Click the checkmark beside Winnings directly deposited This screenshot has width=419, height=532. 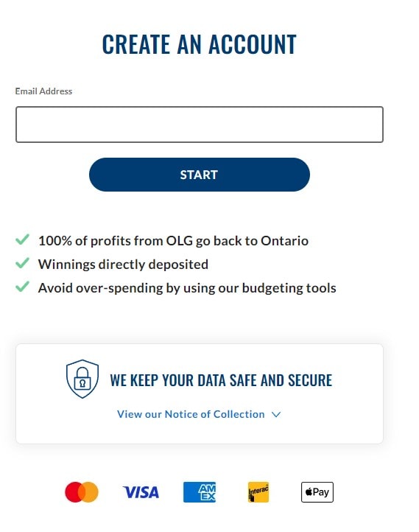(22, 263)
